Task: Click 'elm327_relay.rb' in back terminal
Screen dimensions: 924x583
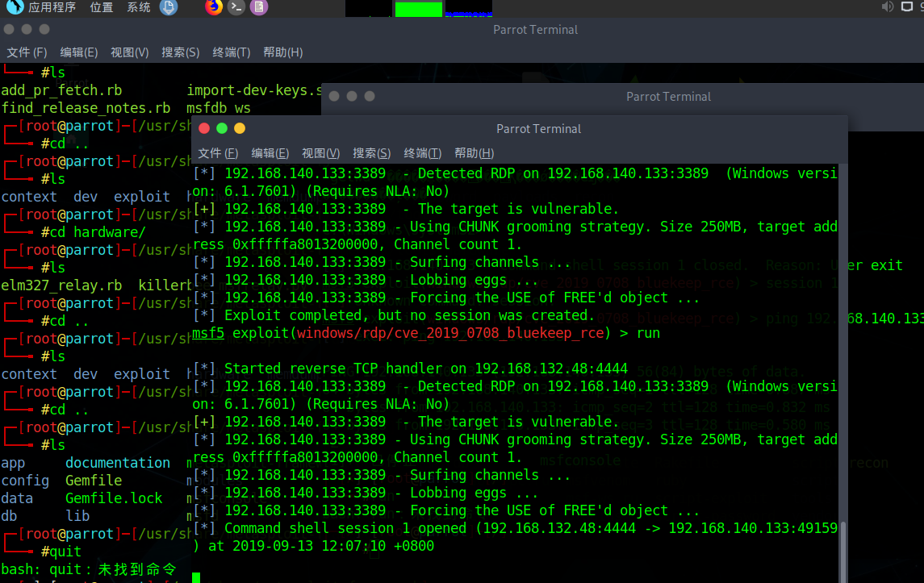Action: [61, 285]
